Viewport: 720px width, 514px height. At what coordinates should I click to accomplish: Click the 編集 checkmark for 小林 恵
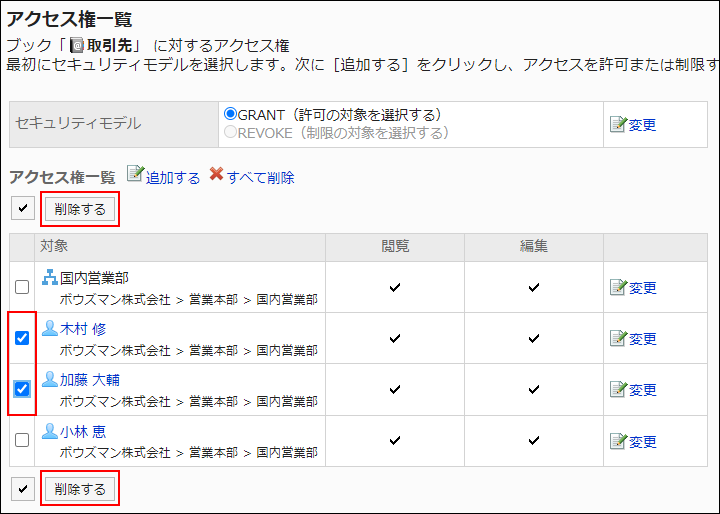click(534, 441)
